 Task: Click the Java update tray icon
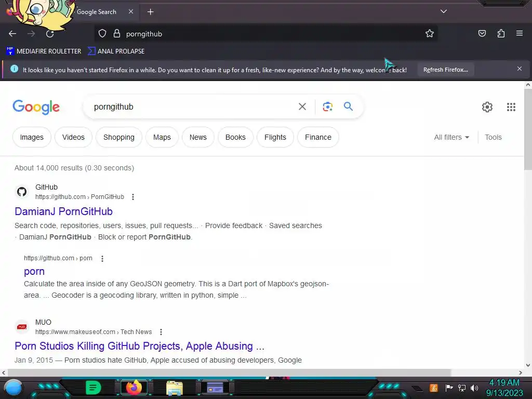(434, 388)
